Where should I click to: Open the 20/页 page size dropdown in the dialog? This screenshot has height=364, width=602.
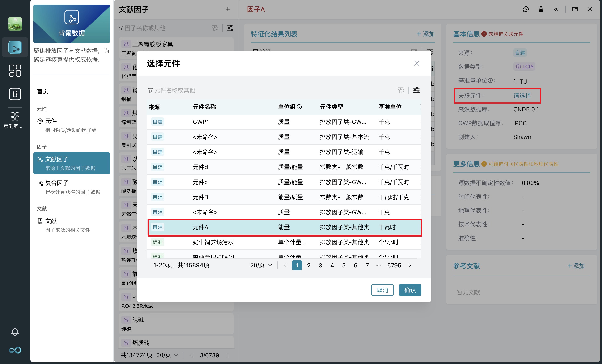[261, 265]
